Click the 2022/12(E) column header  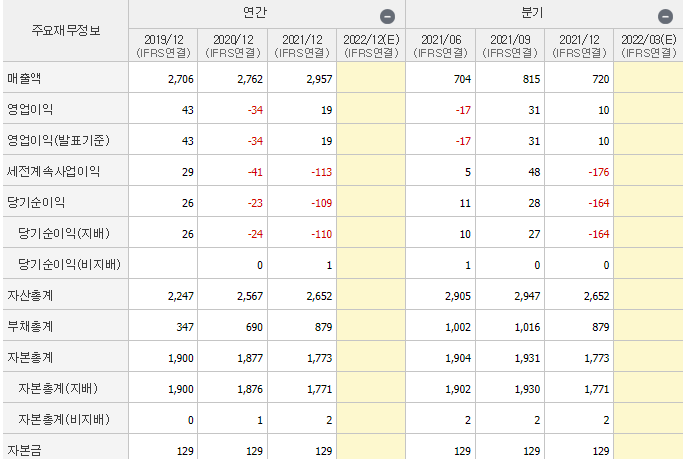point(371,46)
